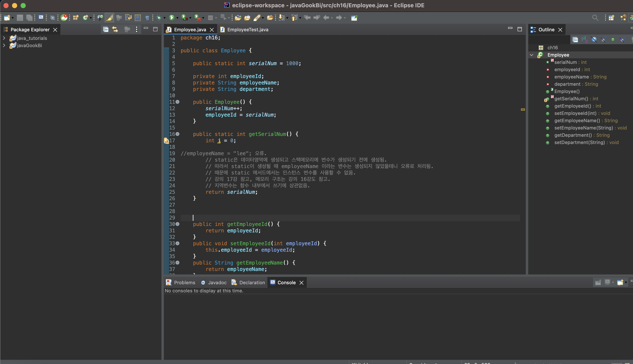Click the green Run button in toolbar
The image size is (633, 364).
coord(172,18)
